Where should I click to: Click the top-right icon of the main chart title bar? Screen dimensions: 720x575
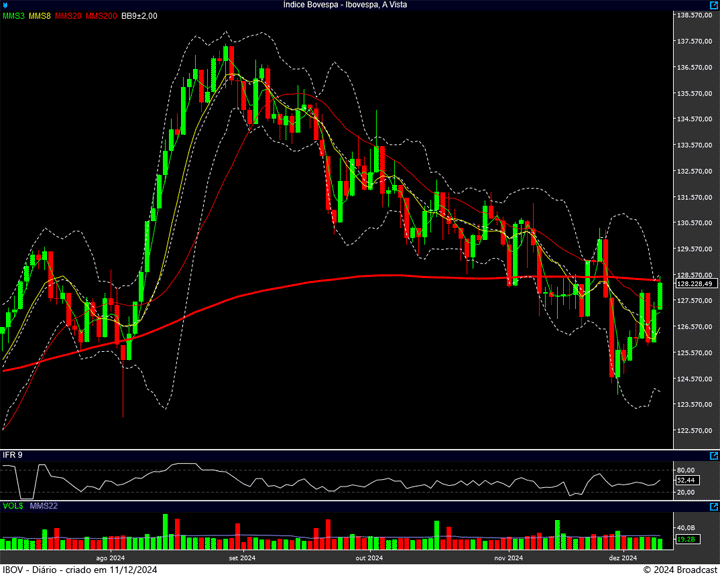pyautogui.click(x=714, y=5)
